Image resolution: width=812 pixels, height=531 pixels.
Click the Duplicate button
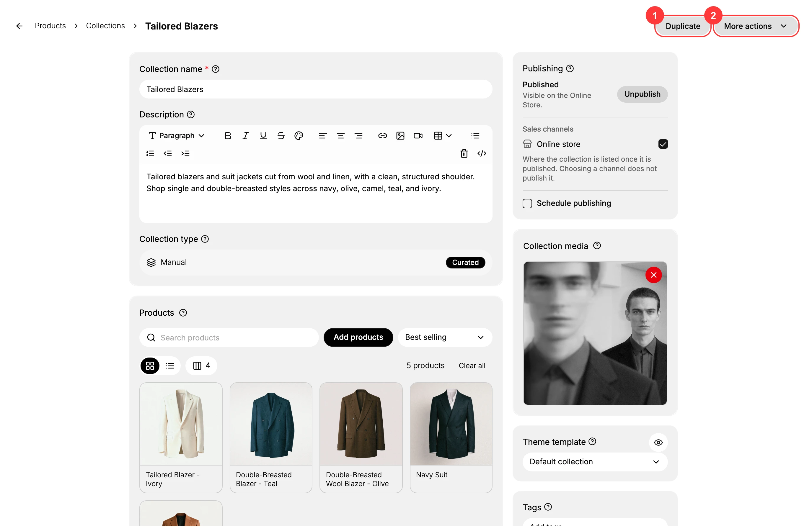tap(683, 26)
